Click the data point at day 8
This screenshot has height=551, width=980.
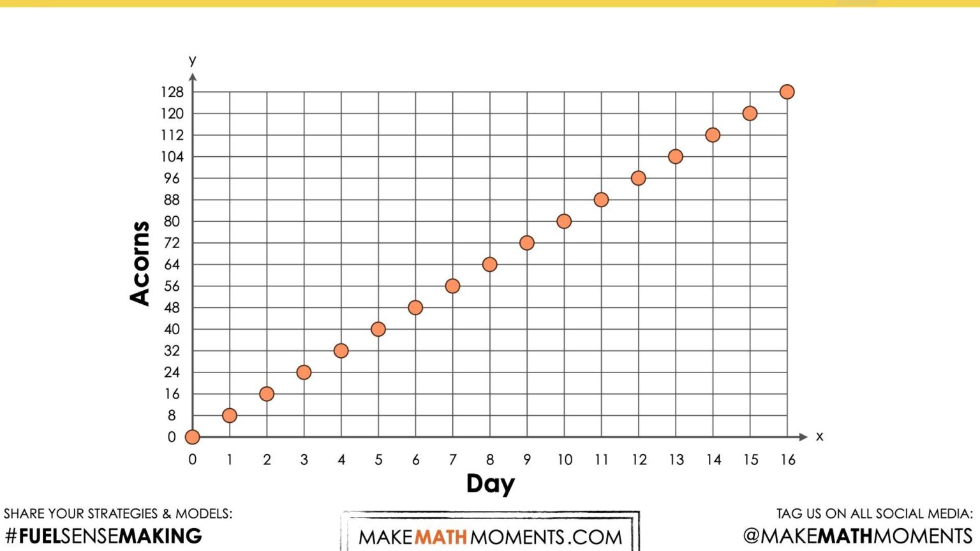coord(489,265)
